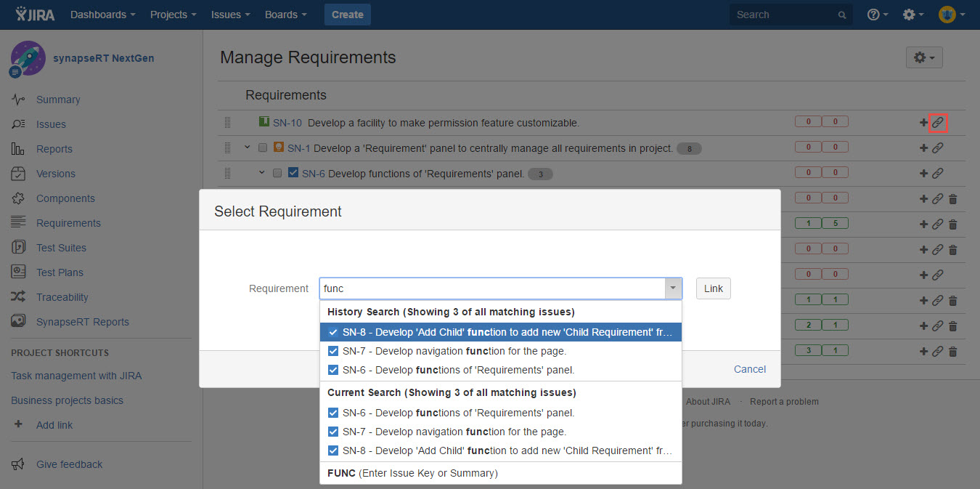This screenshot has height=489, width=980.
Task: Go to Components in sidebar
Action: pyautogui.click(x=65, y=198)
